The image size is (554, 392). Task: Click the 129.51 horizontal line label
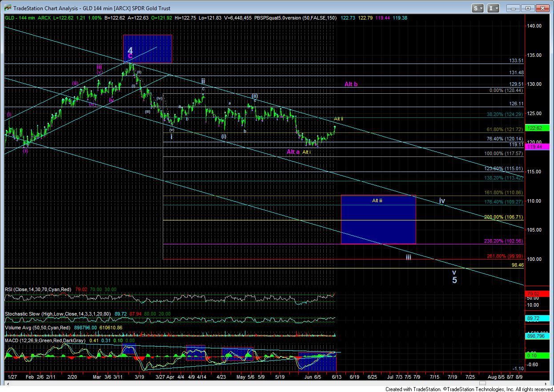tap(516, 84)
